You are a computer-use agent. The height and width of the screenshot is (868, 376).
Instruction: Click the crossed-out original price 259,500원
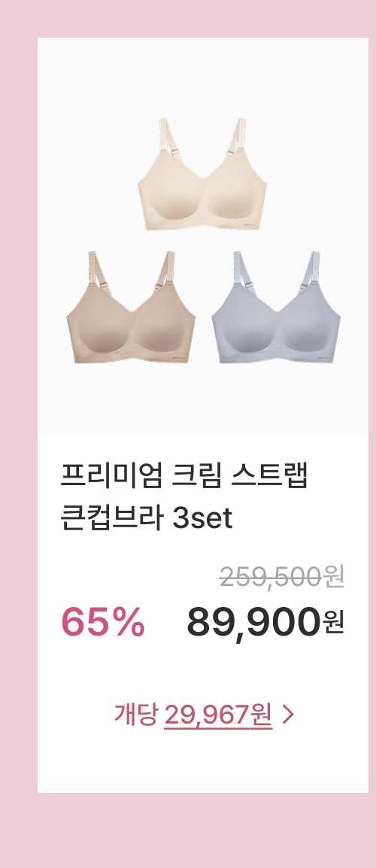[x=282, y=576]
